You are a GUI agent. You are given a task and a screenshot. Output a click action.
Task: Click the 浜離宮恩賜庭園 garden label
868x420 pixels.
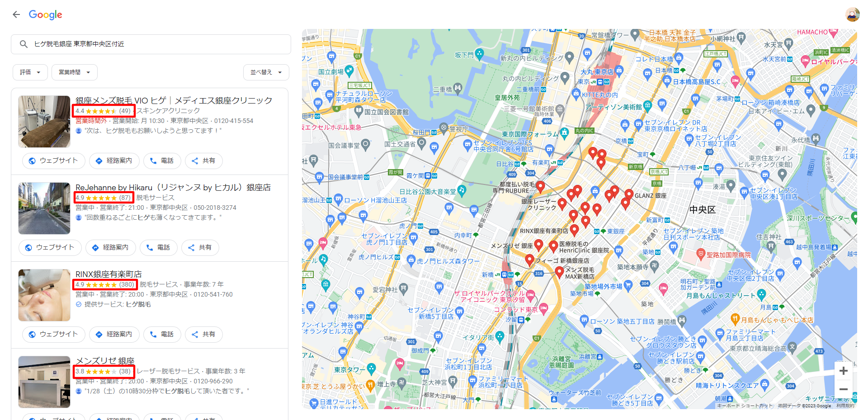click(x=561, y=362)
